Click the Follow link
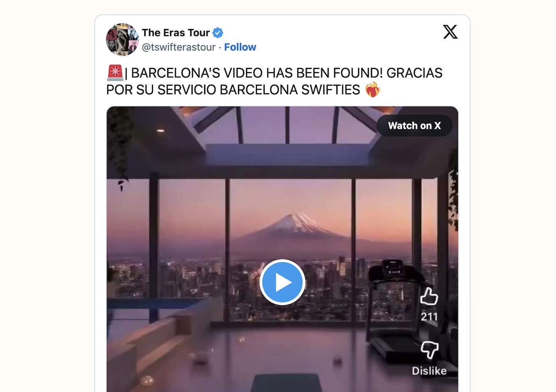This screenshot has height=392, width=556. click(240, 47)
